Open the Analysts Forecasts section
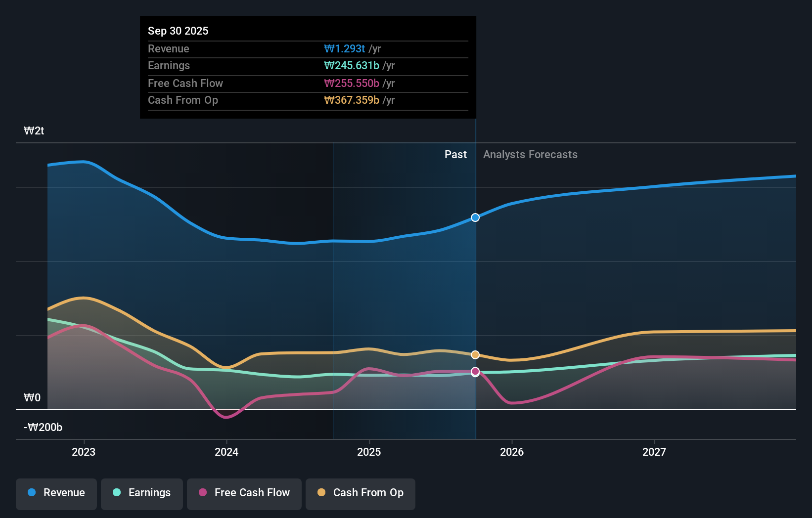 tap(530, 154)
